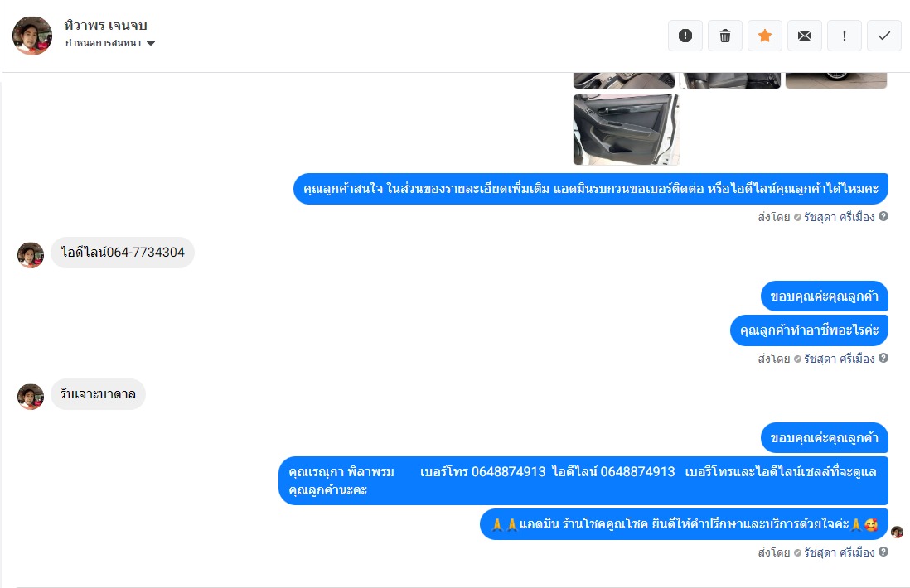Click the small seen-by avatar near last message
This screenshot has width=910, height=588.
click(898, 532)
